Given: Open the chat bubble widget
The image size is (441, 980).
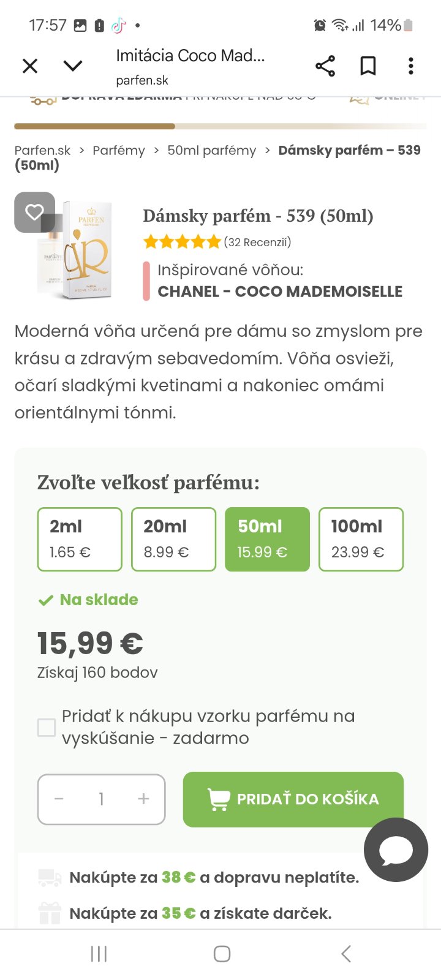Looking at the screenshot, I should pos(396,850).
